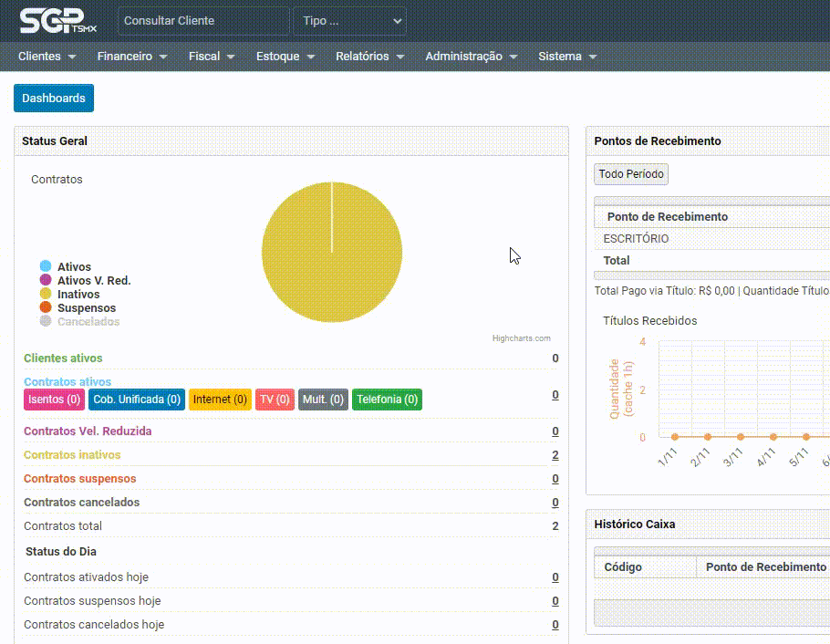This screenshot has height=644, width=830.
Task: Select the Internet (0) yellow badge
Action: pyautogui.click(x=220, y=400)
